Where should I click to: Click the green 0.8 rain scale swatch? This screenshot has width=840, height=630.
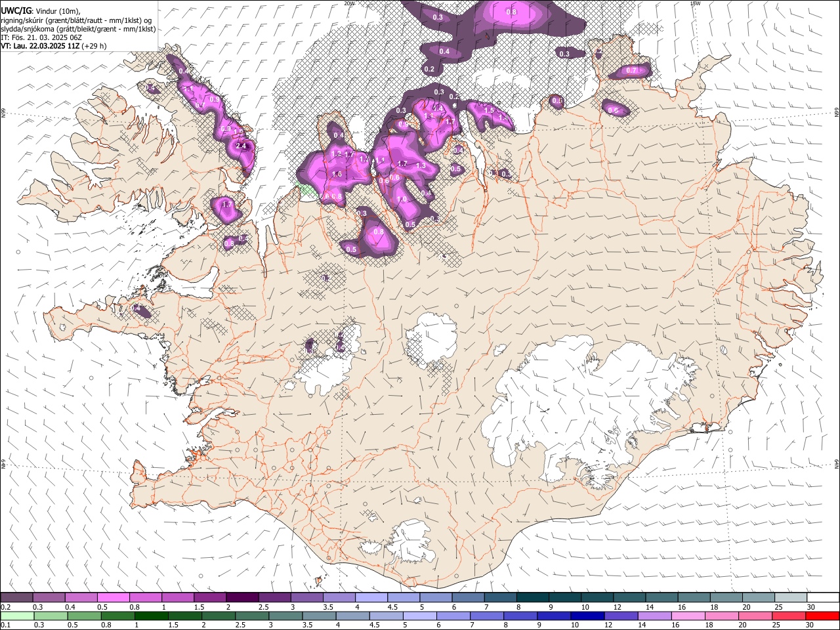(118, 616)
